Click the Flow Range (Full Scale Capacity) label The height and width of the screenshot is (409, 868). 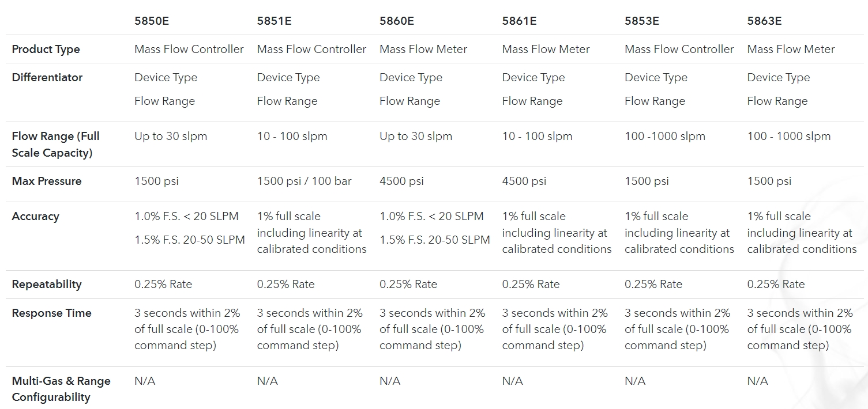pyautogui.click(x=55, y=145)
